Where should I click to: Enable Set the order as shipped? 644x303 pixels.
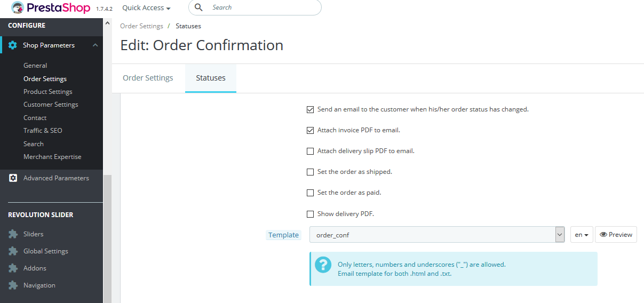pyautogui.click(x=310, y=172)
